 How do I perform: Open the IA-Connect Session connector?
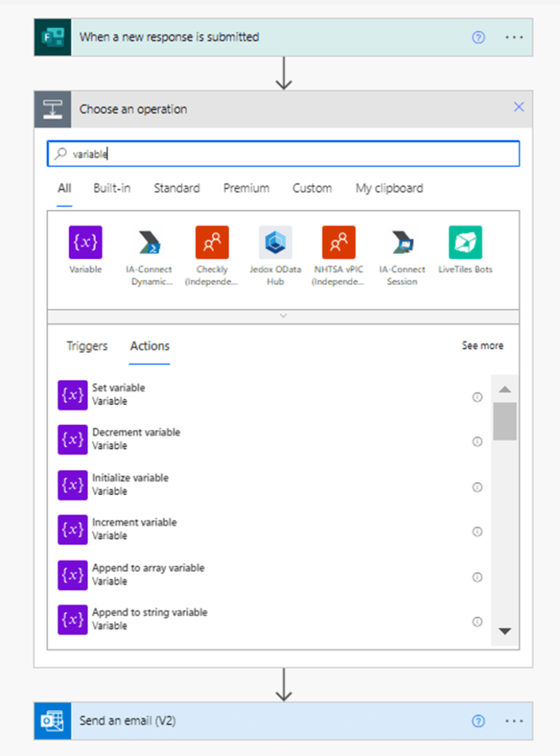[402, 242]
